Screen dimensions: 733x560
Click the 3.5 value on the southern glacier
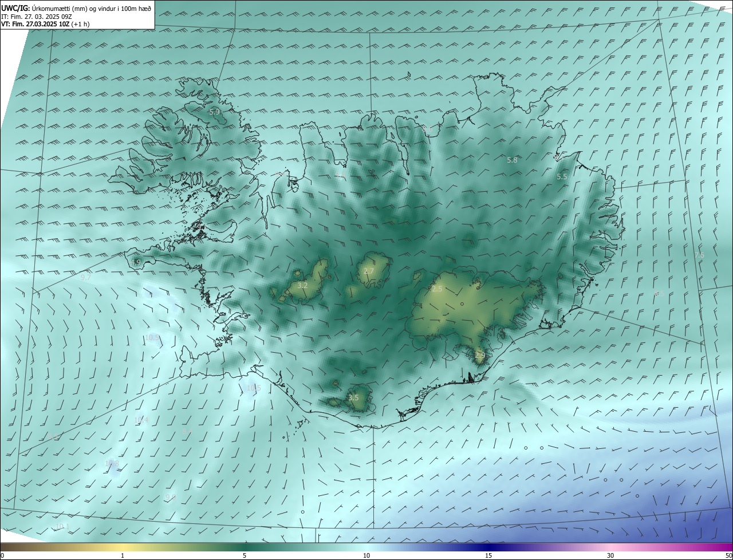(x=353, y=397)
